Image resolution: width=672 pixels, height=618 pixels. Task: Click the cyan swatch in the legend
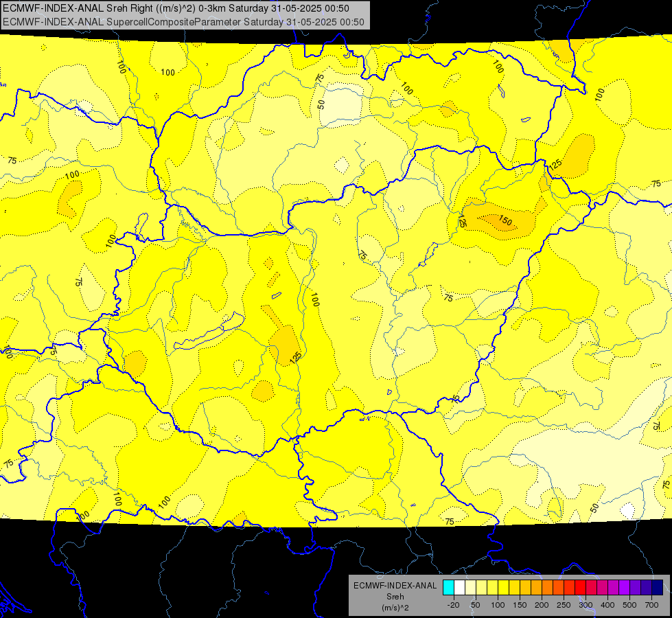448,587
